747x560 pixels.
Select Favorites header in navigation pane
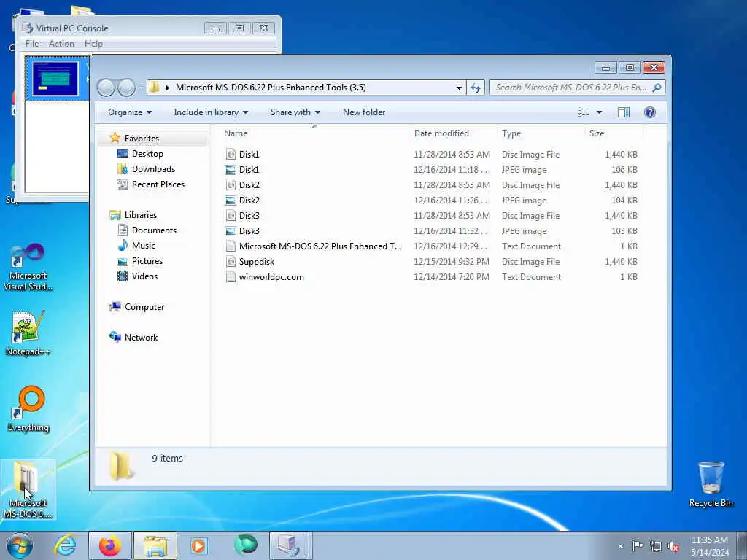141,138
